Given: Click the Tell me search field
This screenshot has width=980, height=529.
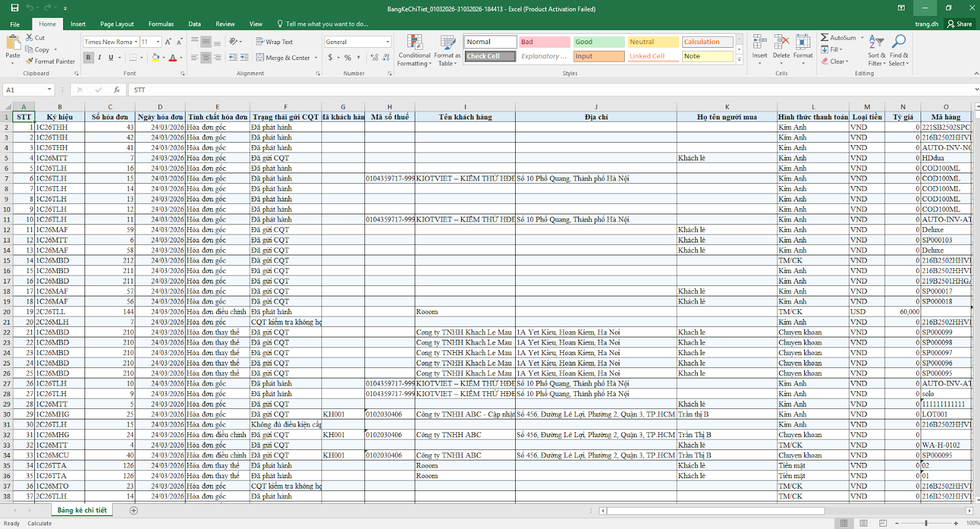Looking at the screenshot, I should point(326,24).
